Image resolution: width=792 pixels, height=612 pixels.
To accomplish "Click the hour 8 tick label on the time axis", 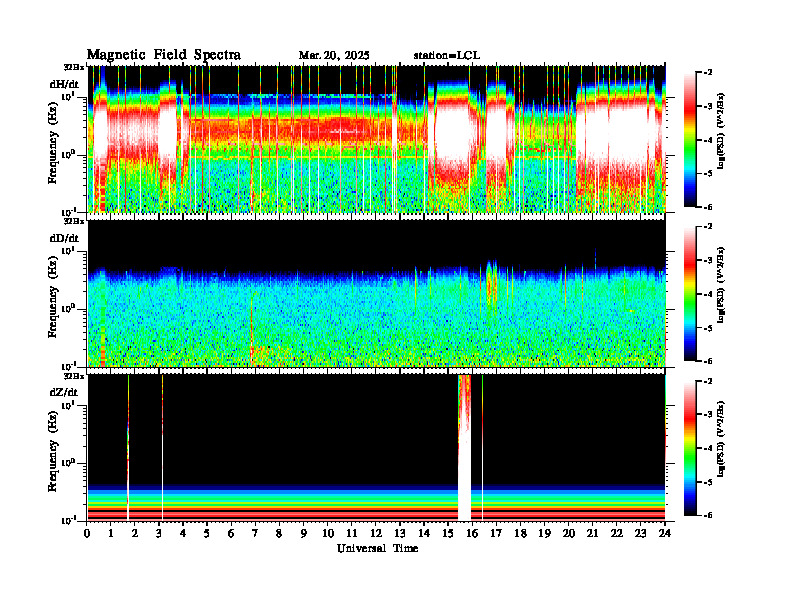I will 279,534.
